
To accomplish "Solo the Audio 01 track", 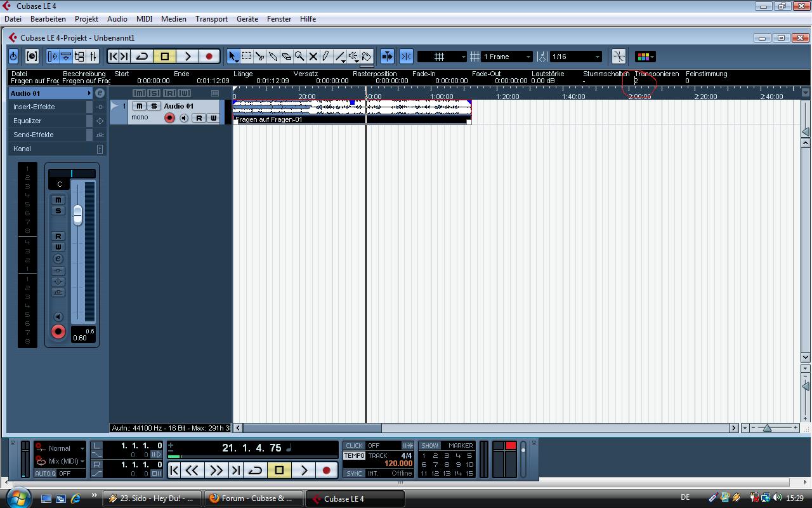I will point(154,106).
